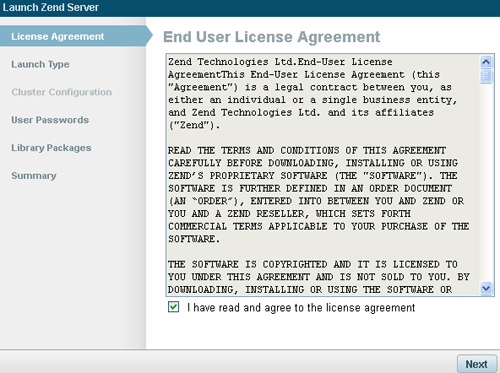500x373 pixels.
Task: Jump to the Summary step
Action: click(x=34, y=175)
